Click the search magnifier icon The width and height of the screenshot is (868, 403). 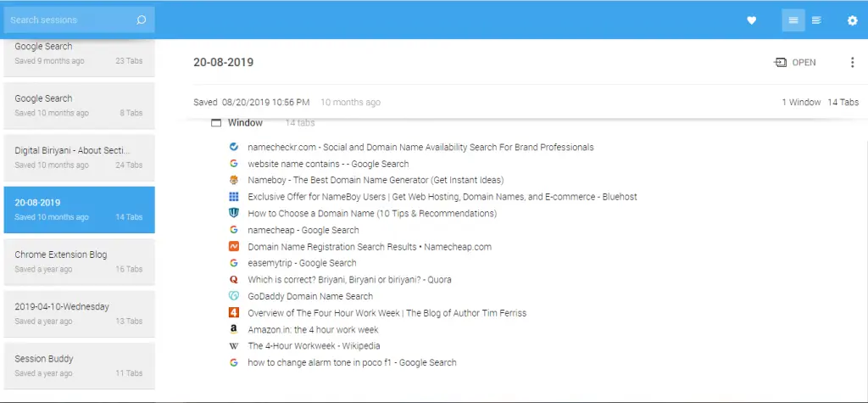(x=142, y=20)
